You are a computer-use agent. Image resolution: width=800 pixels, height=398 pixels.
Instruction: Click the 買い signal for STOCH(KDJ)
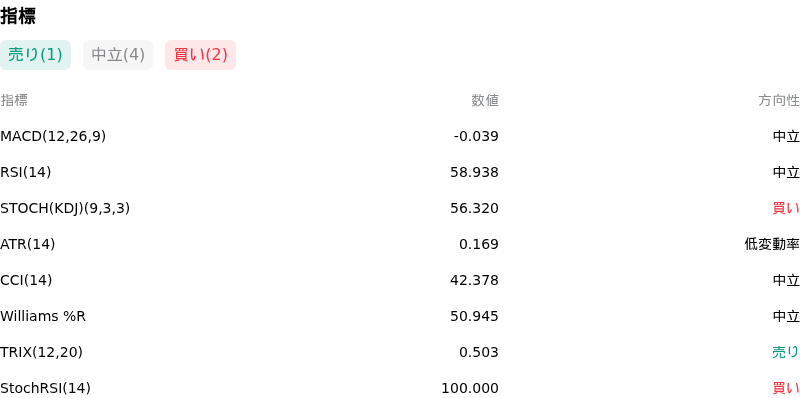(786, 208)
